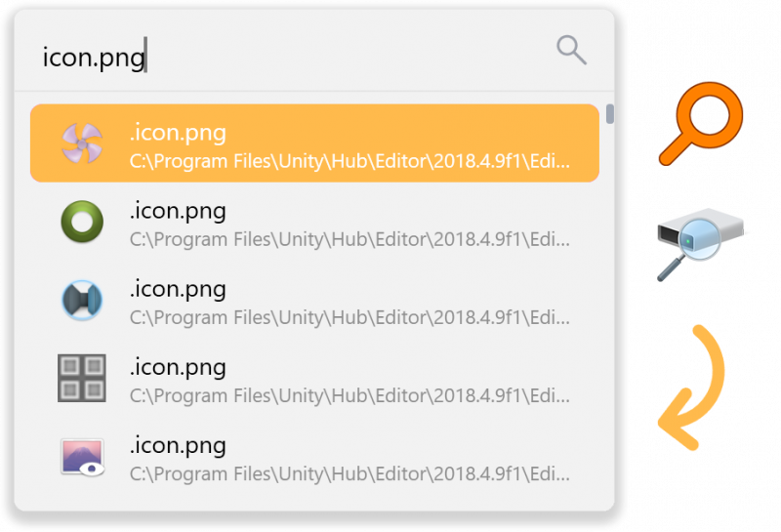Click the file path of fourth result
This screenshot has width=781, height=532.
coord(349,396)
